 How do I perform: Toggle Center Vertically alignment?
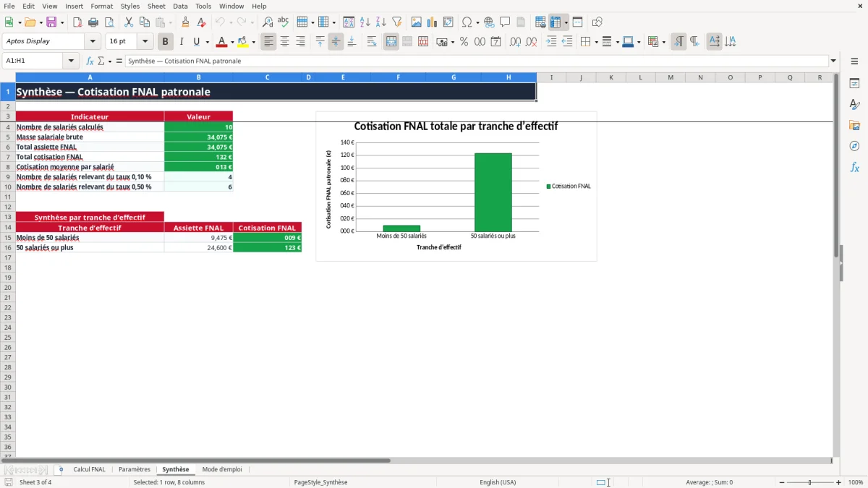point(336,42)
